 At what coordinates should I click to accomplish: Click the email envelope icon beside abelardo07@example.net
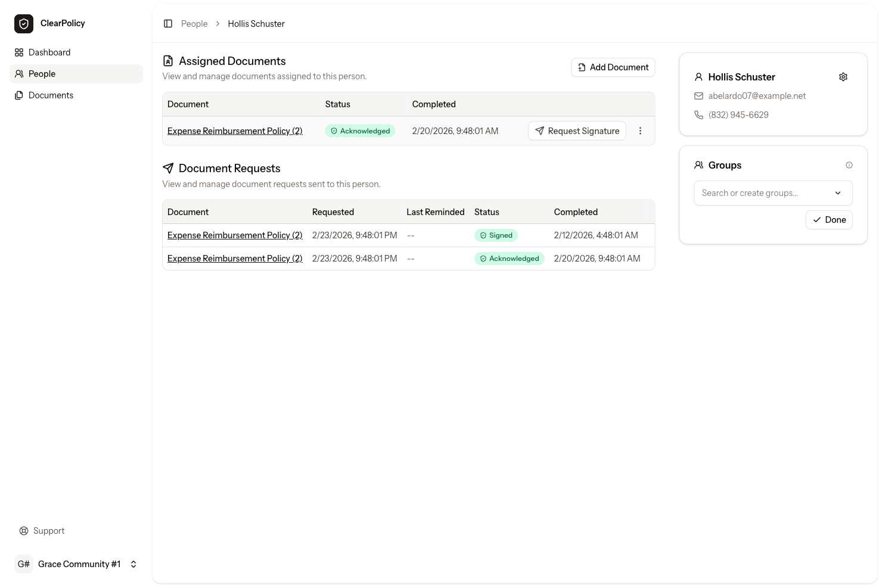click(x=698, y=95)
